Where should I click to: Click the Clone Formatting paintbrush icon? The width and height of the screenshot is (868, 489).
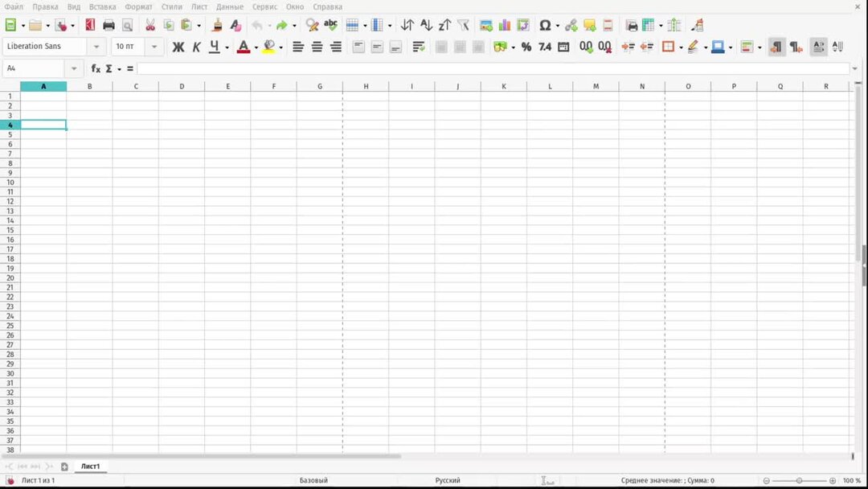(217, 25)
